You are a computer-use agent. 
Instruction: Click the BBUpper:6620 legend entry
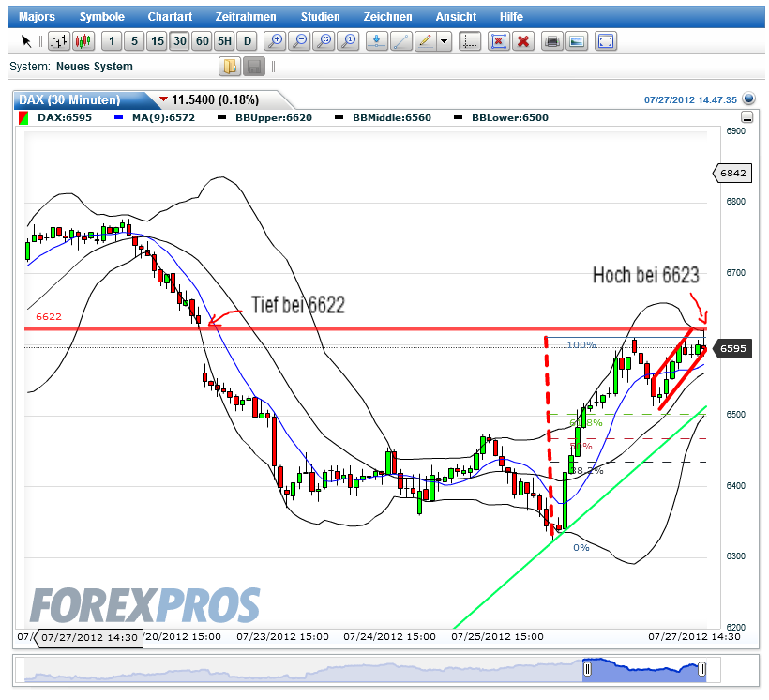click(x=265, y=118)
